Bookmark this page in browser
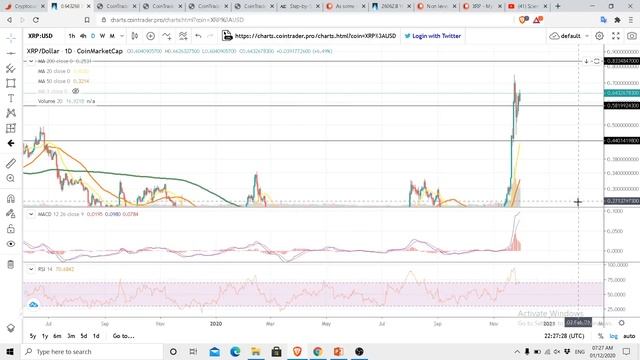 point(87,20)
